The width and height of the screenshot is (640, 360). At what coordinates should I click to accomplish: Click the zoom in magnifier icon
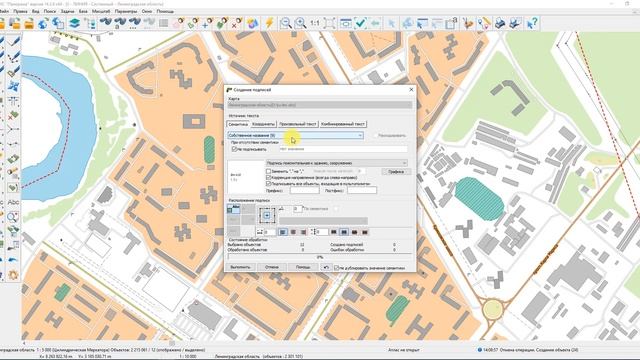point(300,23)
